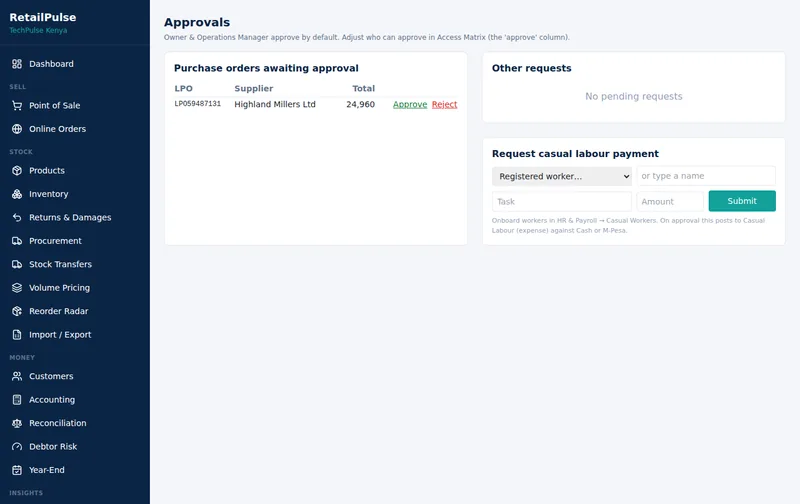The image size is (800, 504).
Task: Click the Online Orders globe icon
Action: (17, 129)
